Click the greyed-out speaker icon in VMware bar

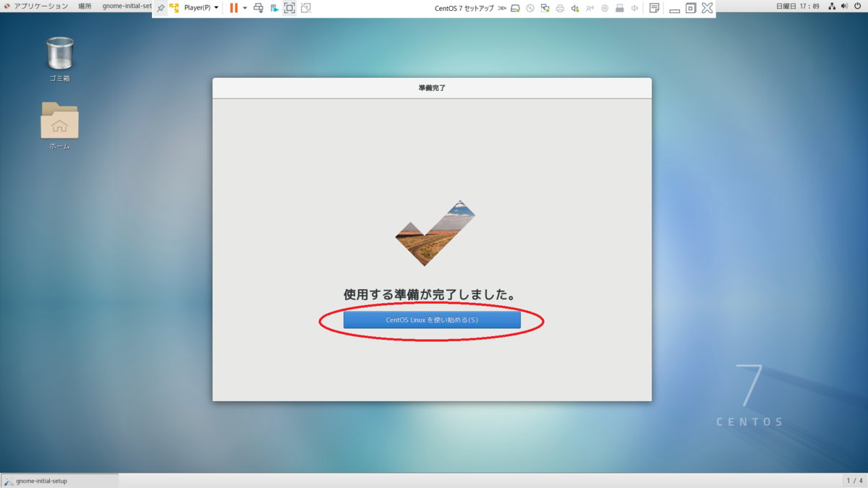(634, 8)
